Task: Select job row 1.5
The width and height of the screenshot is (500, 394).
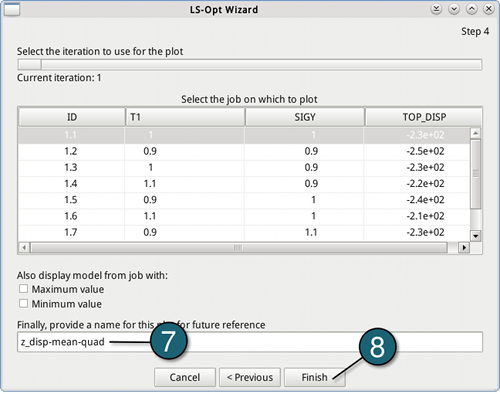Action: coord(244,200)
